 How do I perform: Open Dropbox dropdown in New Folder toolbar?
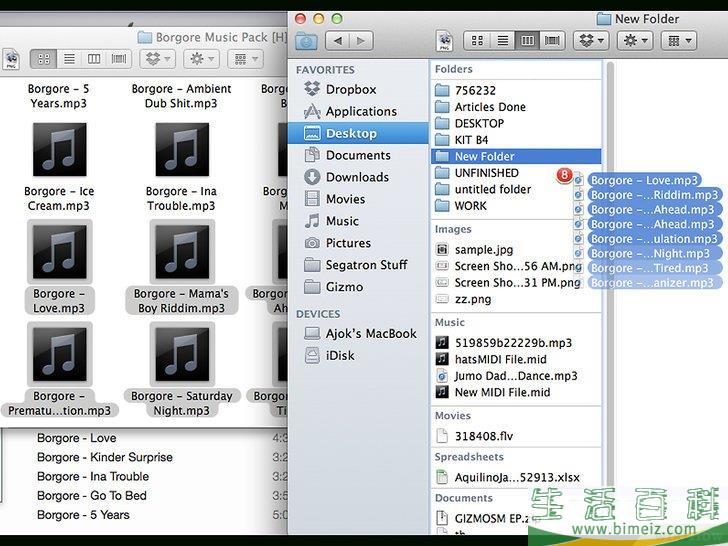[x=591, y=41]
